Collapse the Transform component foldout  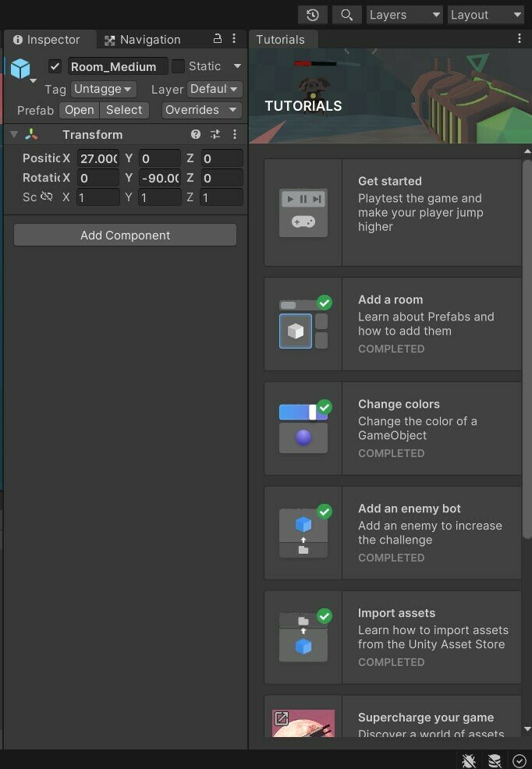14,134
